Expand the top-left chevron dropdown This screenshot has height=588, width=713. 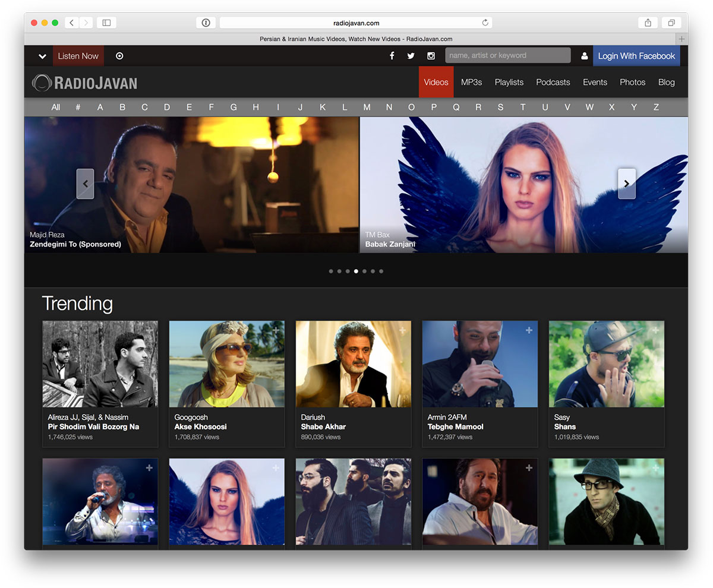pyautogui.click(x=42, y=56)
